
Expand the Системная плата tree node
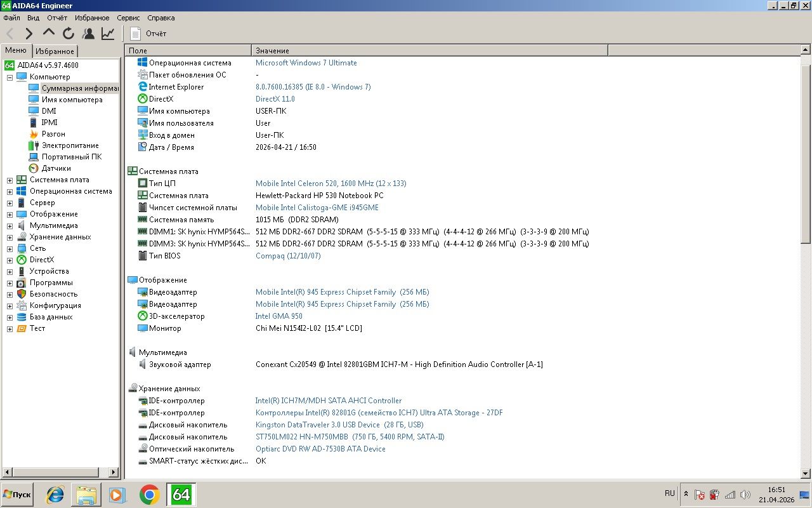[10, 180]
